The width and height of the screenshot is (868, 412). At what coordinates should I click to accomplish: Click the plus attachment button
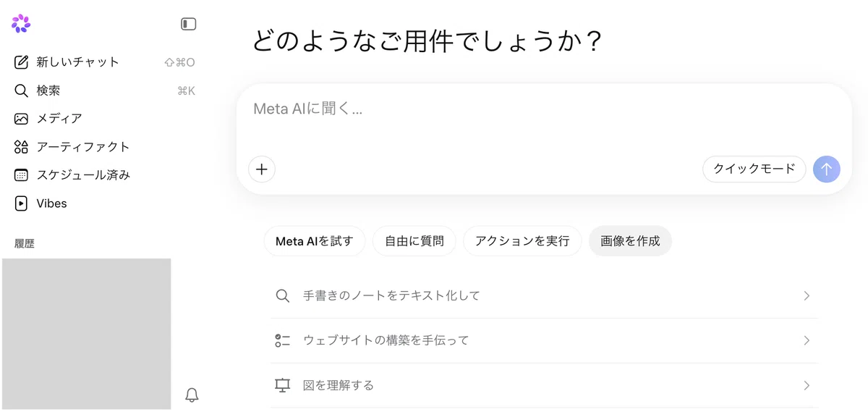click(262, 169)
